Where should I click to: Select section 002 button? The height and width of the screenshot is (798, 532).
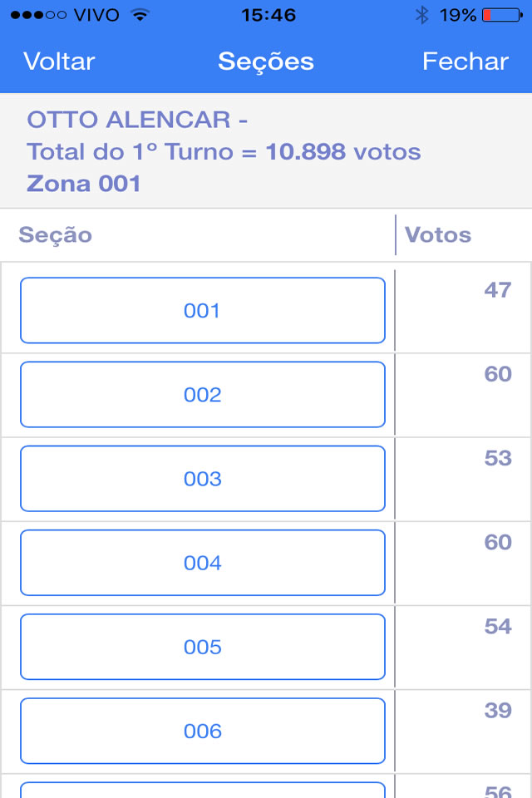(203, 395)
